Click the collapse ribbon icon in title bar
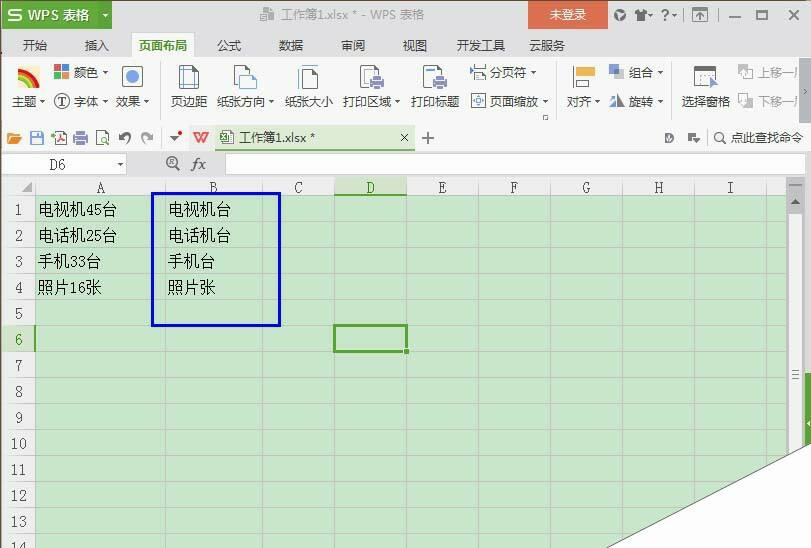 (700, 15)
